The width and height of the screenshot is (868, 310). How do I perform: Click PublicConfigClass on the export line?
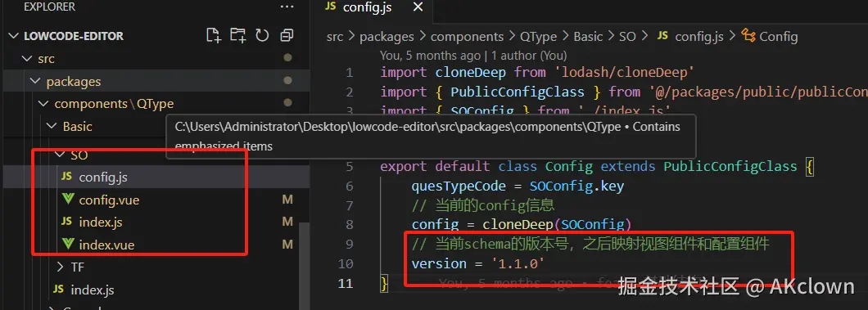coord(730,166)
